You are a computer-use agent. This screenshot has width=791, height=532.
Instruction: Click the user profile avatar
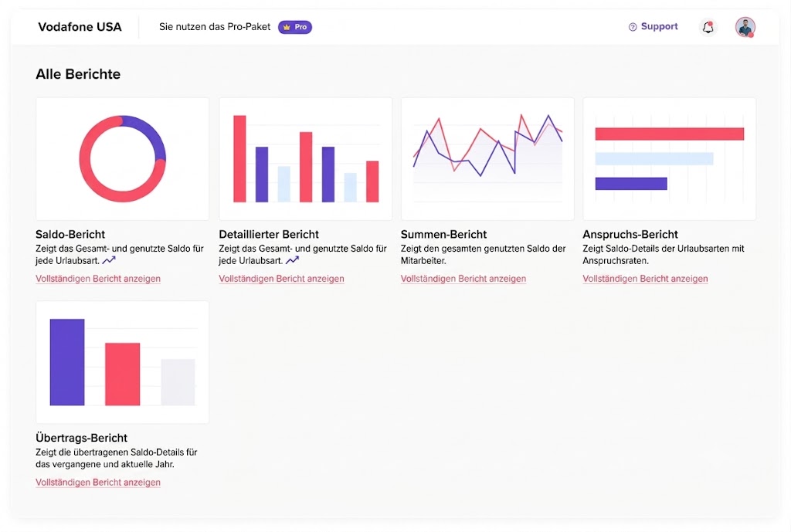pyautogui.click(x=745, y=27)
